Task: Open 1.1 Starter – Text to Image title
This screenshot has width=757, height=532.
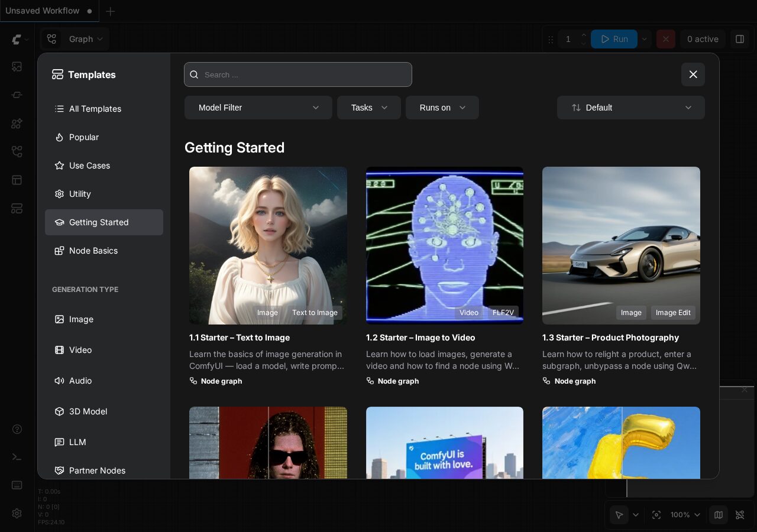Action: (x=240, y=338)
